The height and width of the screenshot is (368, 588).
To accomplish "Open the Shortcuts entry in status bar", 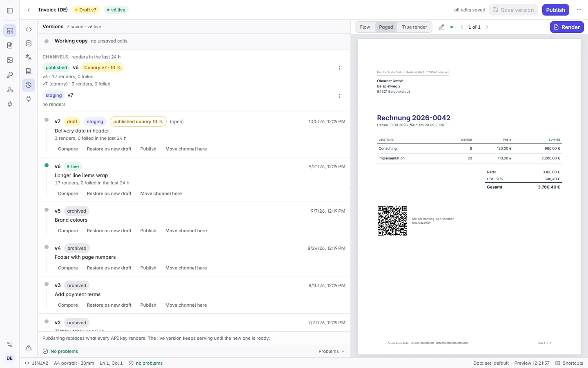I will (569, 363).
